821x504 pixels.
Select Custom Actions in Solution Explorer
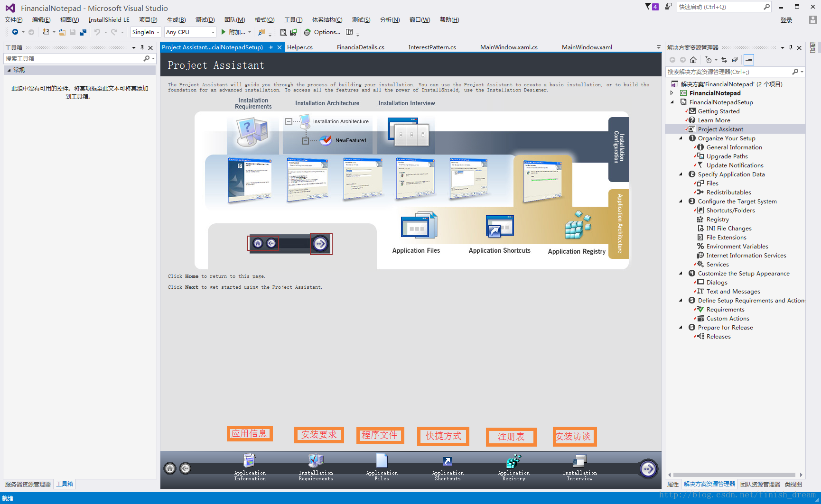[728, 318]
